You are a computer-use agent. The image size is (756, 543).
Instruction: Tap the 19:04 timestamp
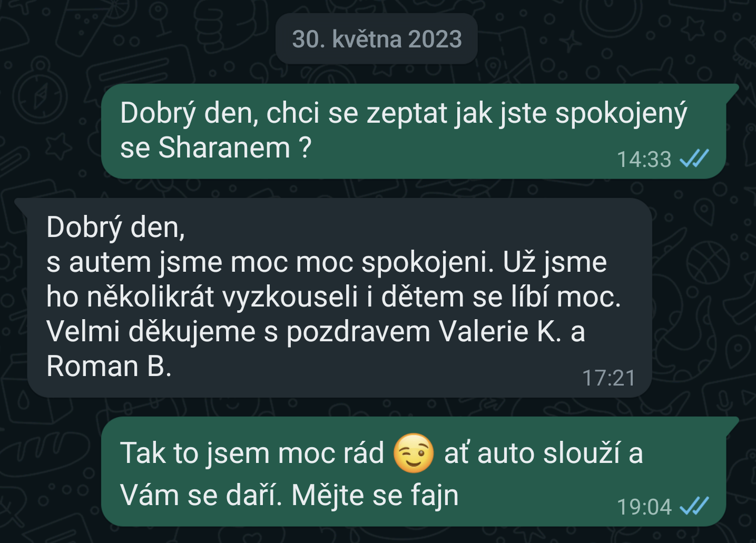click(x=644, y=507)
